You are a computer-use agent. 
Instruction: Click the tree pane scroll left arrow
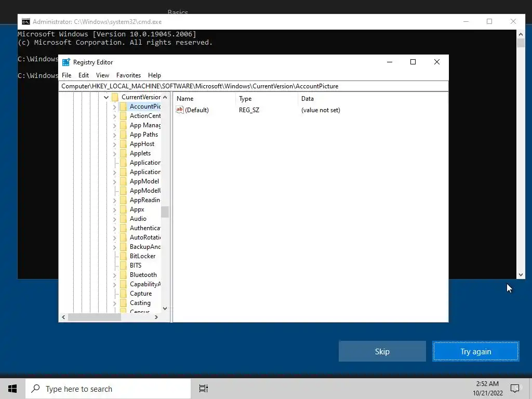(x=63, y=317)
